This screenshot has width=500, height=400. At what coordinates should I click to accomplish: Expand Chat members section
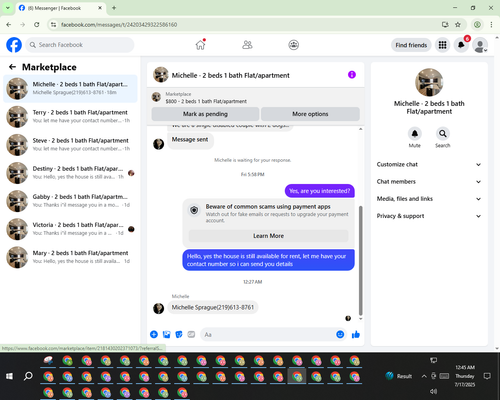429,182
